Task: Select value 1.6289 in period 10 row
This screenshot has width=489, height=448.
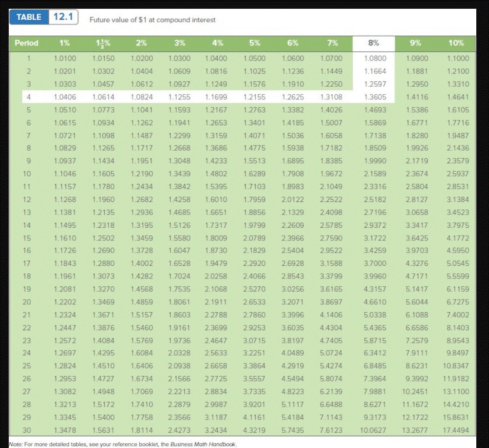Action: tap(254, 174)
